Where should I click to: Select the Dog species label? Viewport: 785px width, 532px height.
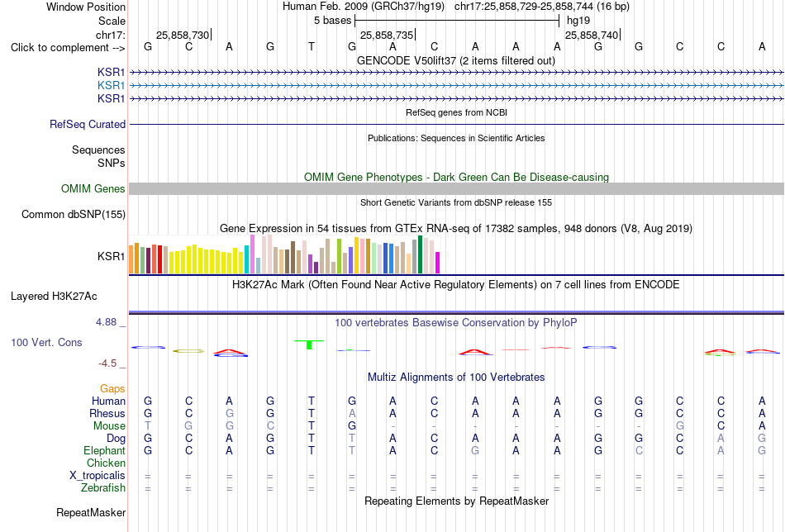point(116,439)
